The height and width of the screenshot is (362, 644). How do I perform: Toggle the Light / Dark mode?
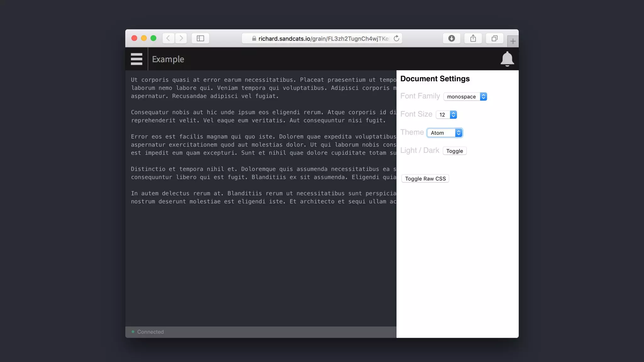tap(454, 151)
